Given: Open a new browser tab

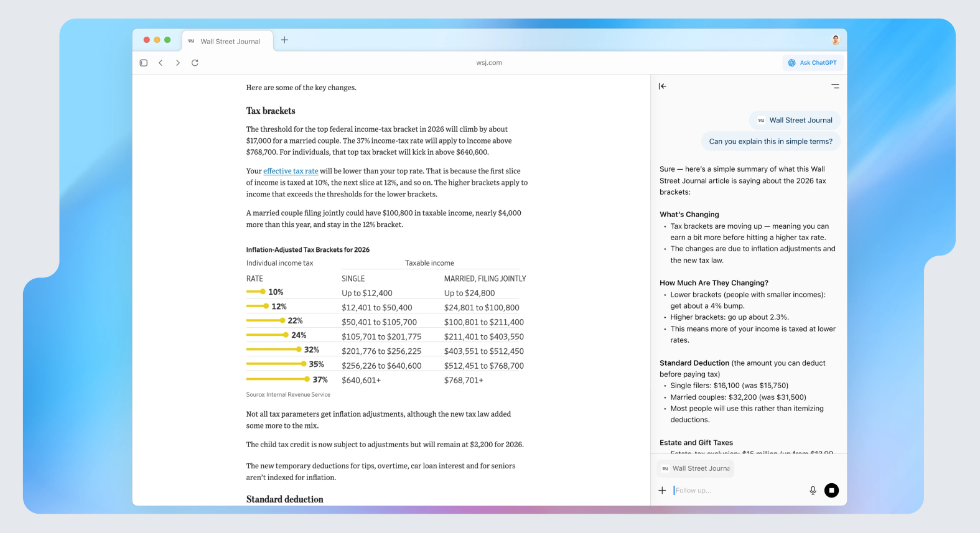Looking at the screenshot, I should pyautogui.click(x=284, y=40).
